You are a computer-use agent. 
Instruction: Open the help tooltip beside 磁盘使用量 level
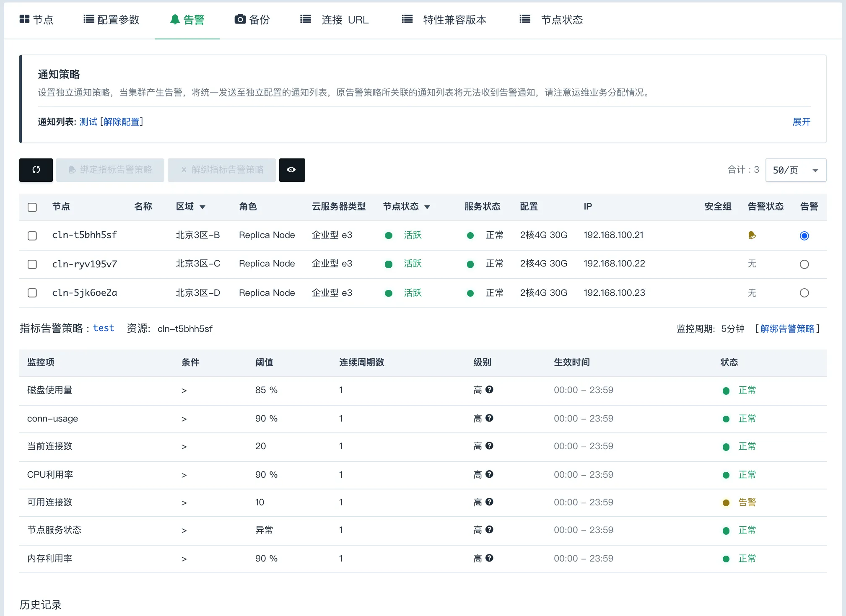pos(490,390)
